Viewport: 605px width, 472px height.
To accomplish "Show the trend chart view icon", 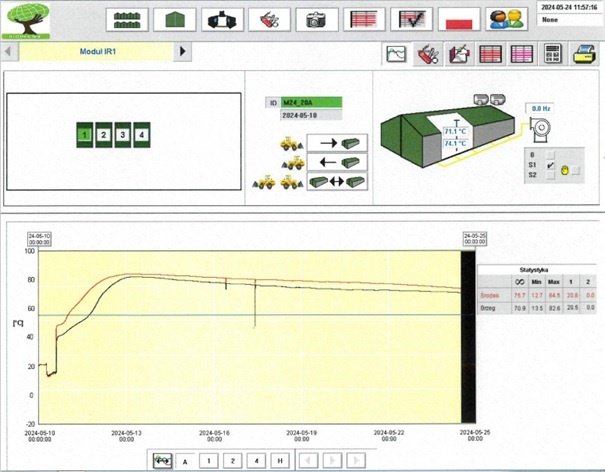I will (x=396, y=56).
